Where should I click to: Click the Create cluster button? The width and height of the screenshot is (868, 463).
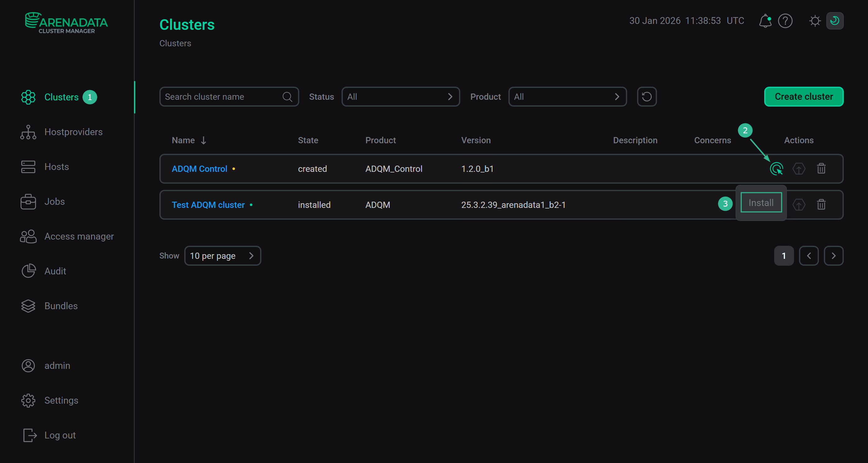pos(804,97)
